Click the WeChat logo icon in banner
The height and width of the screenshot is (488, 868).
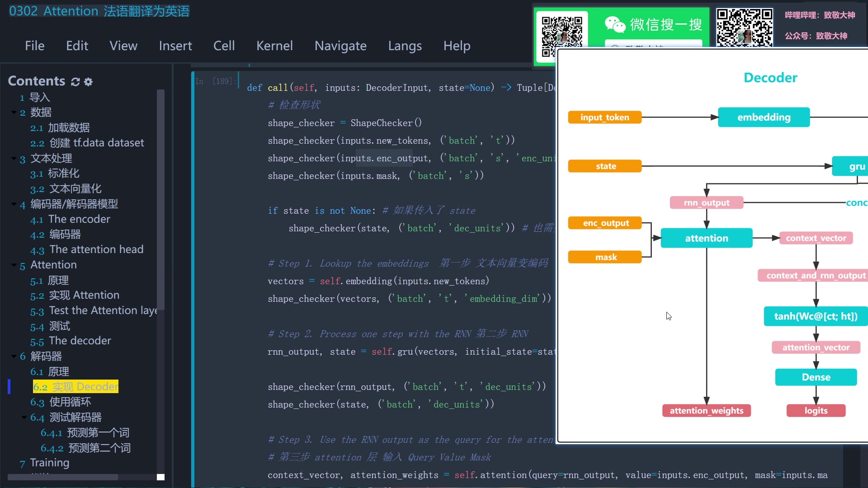click(x=615, y=24)
